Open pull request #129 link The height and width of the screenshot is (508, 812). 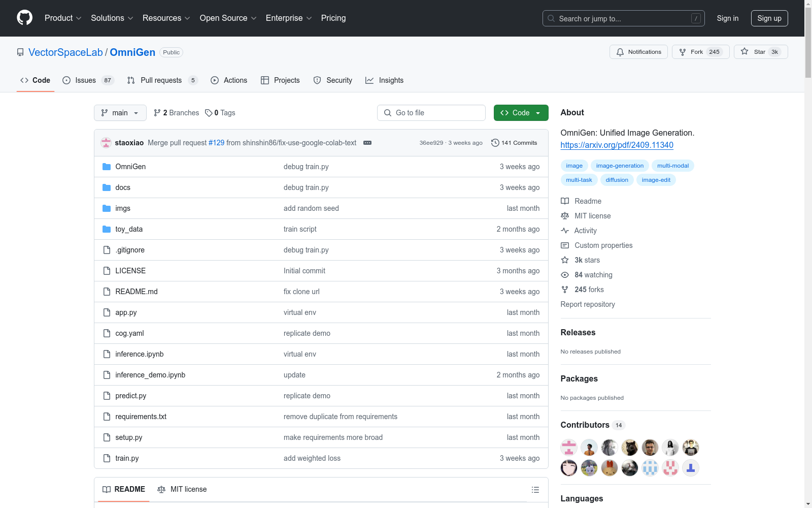[216, 143]
